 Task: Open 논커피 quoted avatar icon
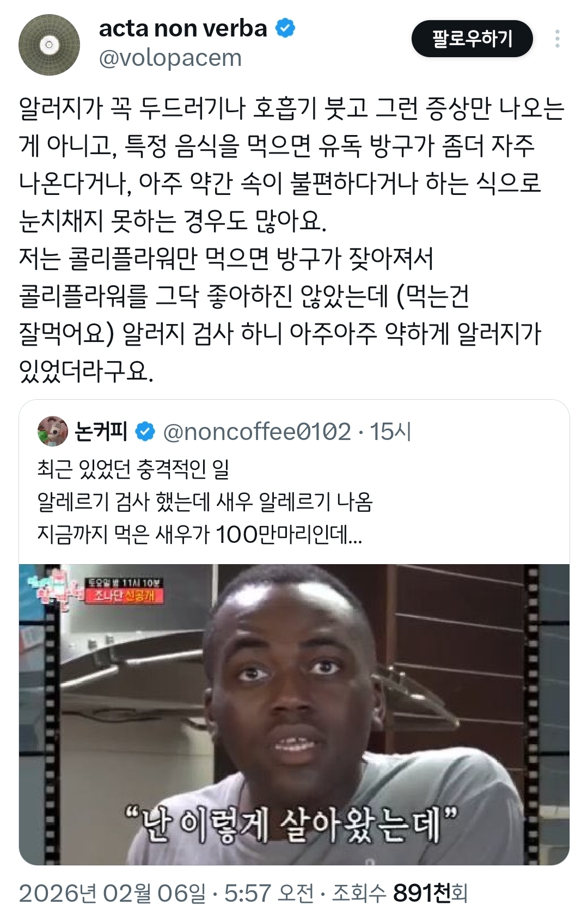pos(52,431)
